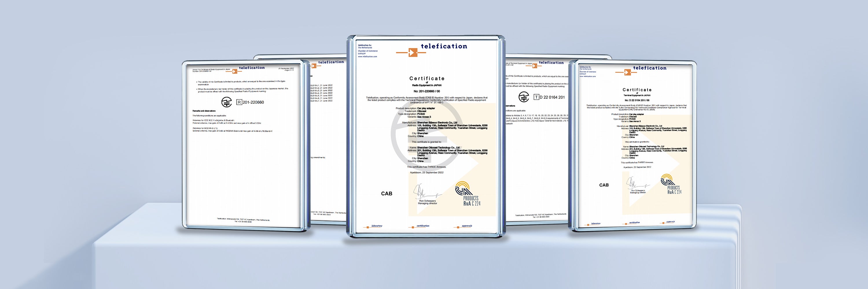Click the orange arrow logo on rightmost certificate
Image resolution: width=868 pixels, height=289 pixels.
(627, 72)
